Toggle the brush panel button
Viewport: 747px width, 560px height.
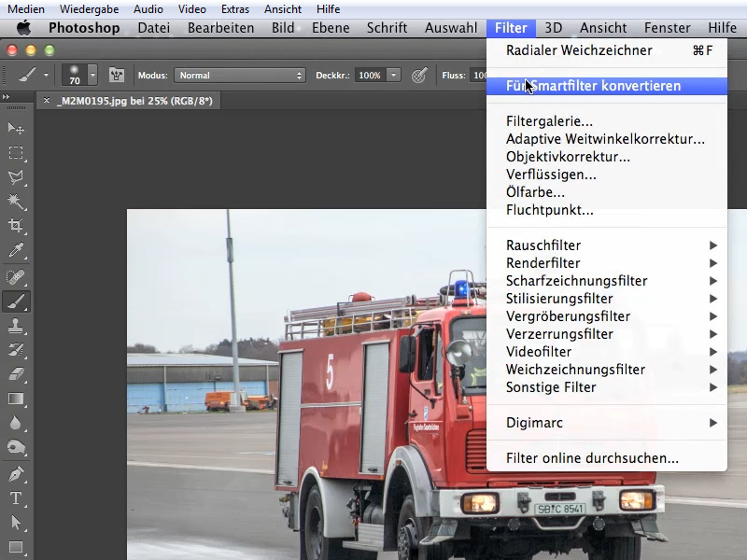tap(117, 75)
